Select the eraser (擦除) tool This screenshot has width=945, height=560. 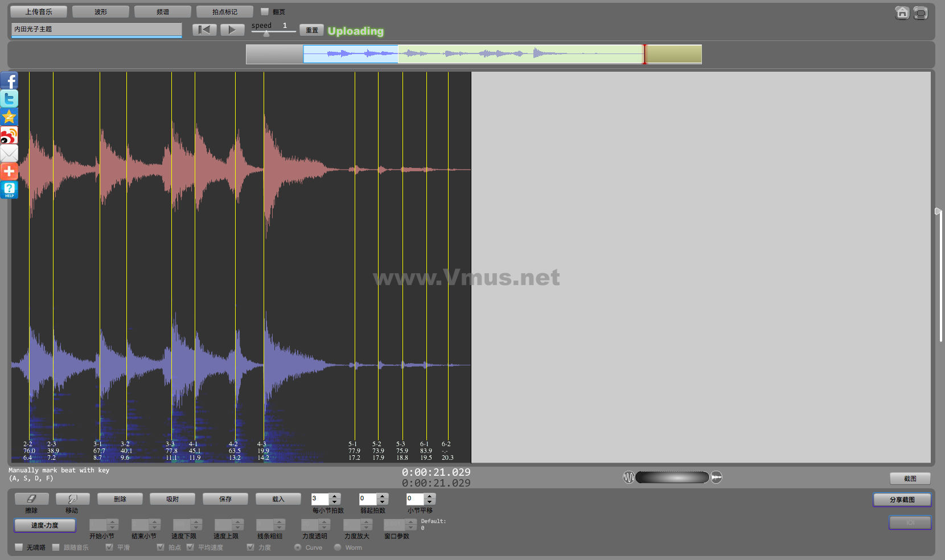click(31, 499)
